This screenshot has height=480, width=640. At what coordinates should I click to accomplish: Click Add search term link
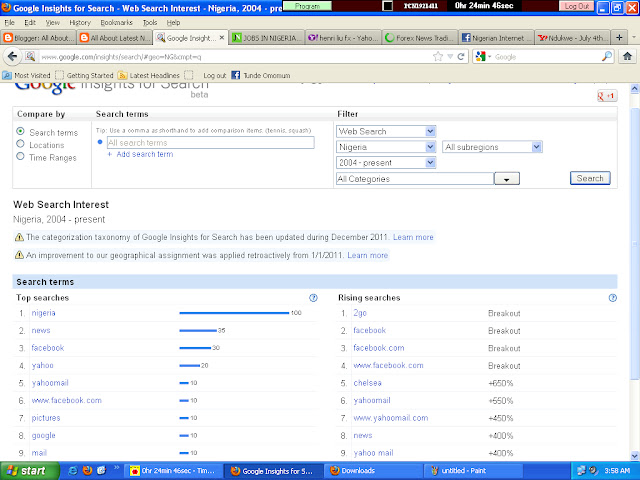(144, 154)
